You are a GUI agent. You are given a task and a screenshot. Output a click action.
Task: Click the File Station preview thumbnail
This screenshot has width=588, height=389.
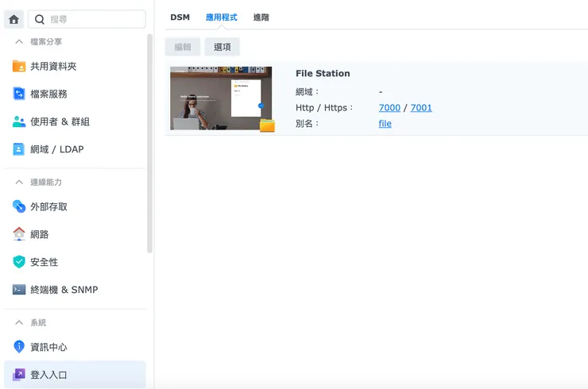coord(221,98)
